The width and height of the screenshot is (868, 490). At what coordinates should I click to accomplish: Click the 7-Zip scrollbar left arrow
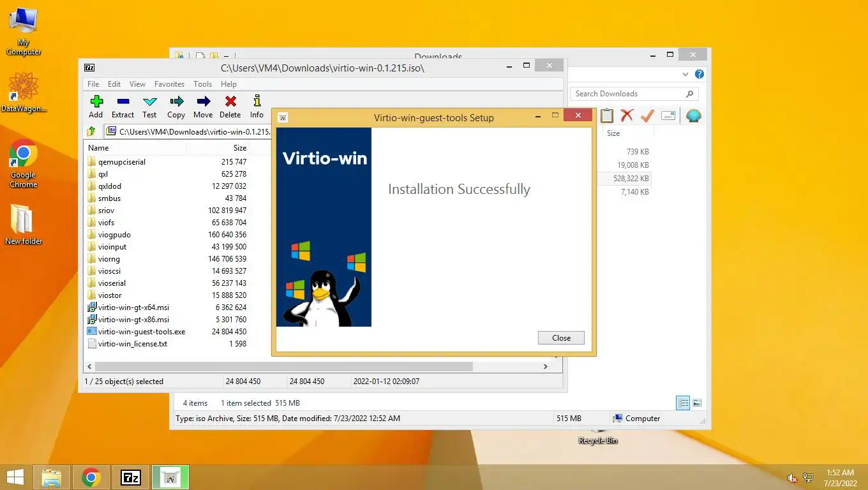tap(89, 367)
